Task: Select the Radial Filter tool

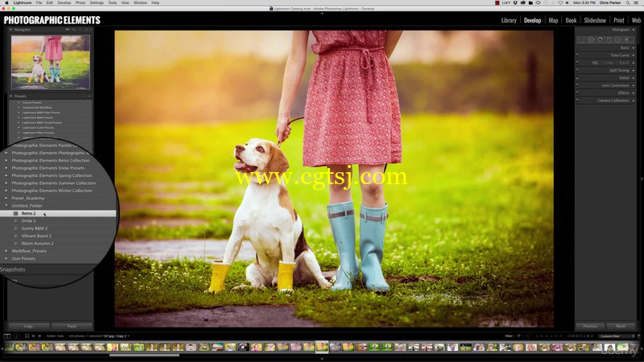Action: pyautogui.click(x=617, y=39)
